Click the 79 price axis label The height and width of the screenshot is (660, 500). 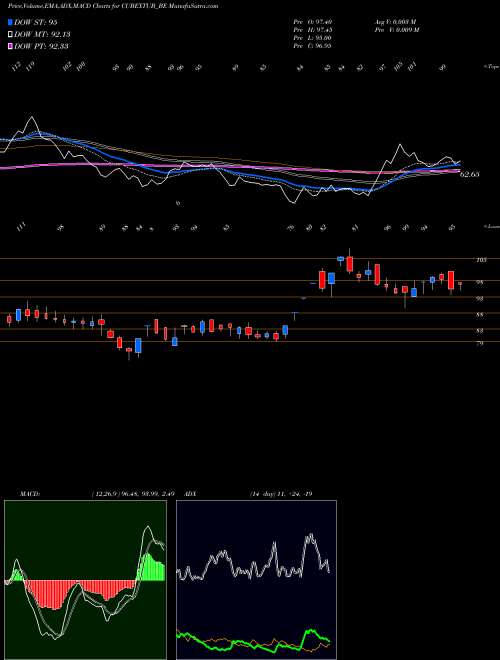tap(480, 343)
